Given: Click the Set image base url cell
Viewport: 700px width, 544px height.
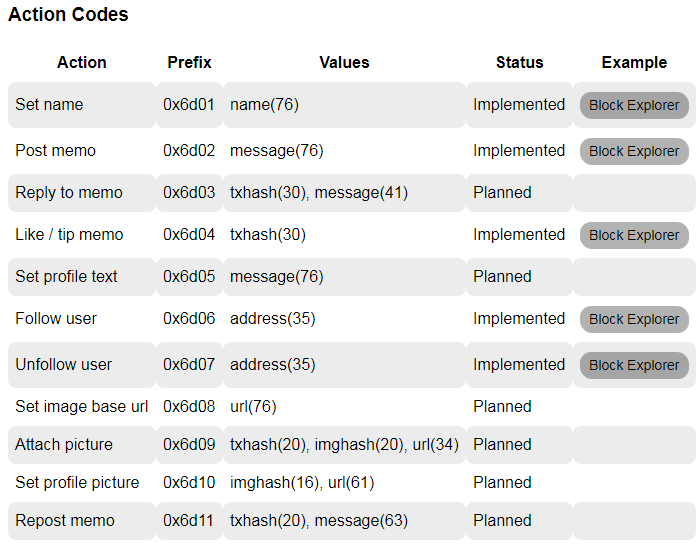Looking at the screenshot, I should (82, 406).
